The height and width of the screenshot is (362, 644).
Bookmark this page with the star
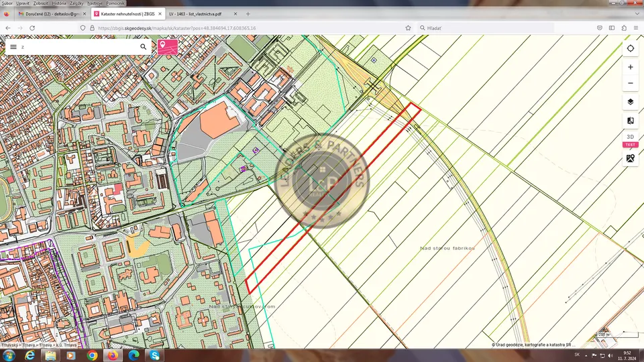point(408,28)
